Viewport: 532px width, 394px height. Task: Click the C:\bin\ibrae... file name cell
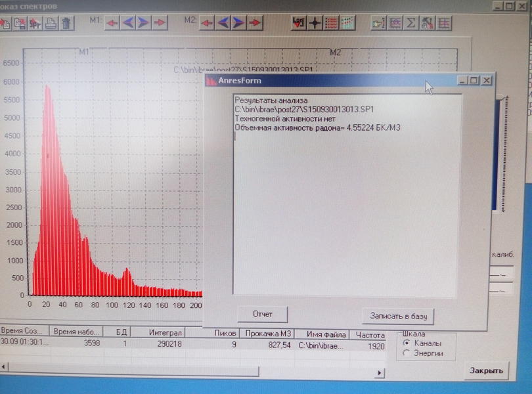click(x=322, y=345)
